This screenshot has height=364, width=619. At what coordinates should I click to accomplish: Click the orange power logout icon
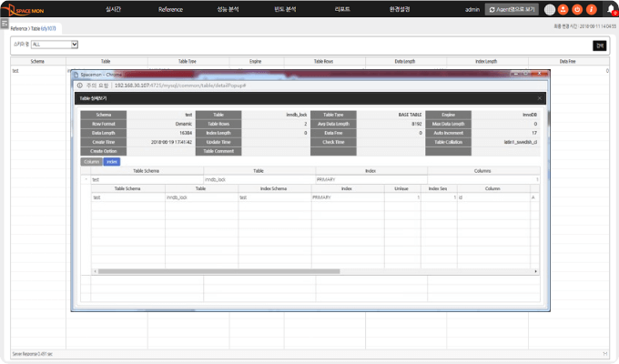point(576,9)
